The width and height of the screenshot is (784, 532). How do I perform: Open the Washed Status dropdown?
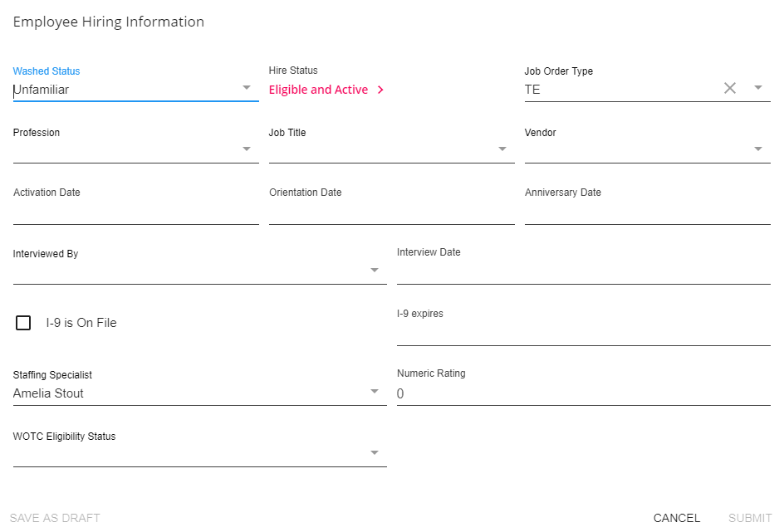coord(247,88)
